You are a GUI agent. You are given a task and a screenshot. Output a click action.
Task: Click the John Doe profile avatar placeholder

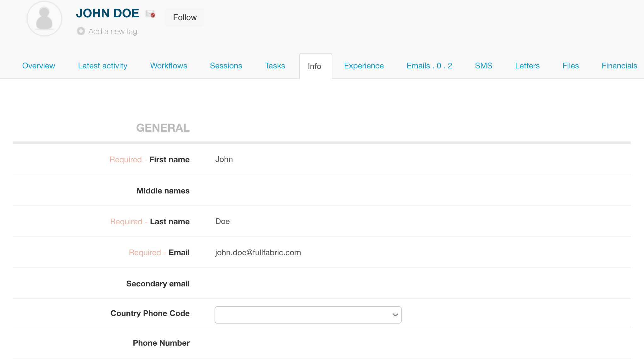(x=44, y=19)
